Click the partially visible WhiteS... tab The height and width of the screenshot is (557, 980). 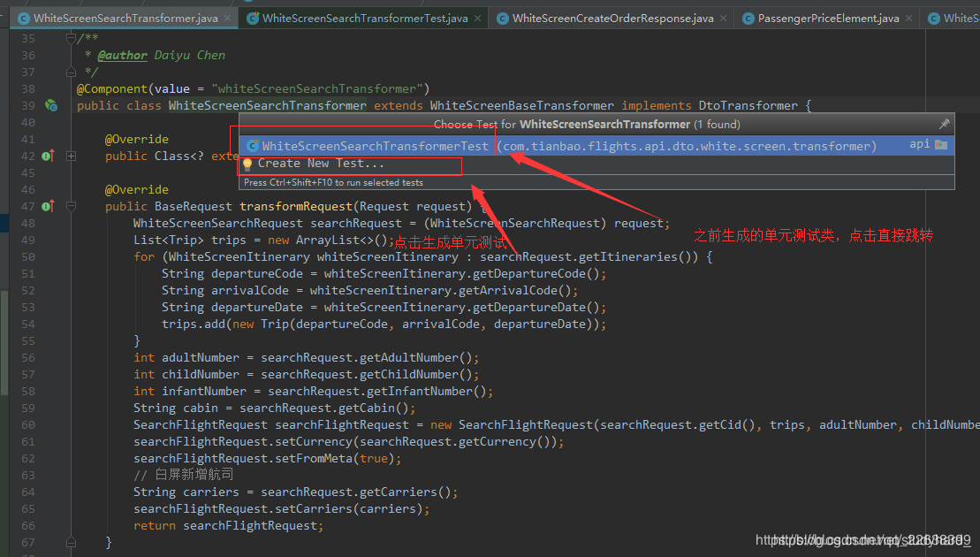pyautogui.click(x=953, y=19)
